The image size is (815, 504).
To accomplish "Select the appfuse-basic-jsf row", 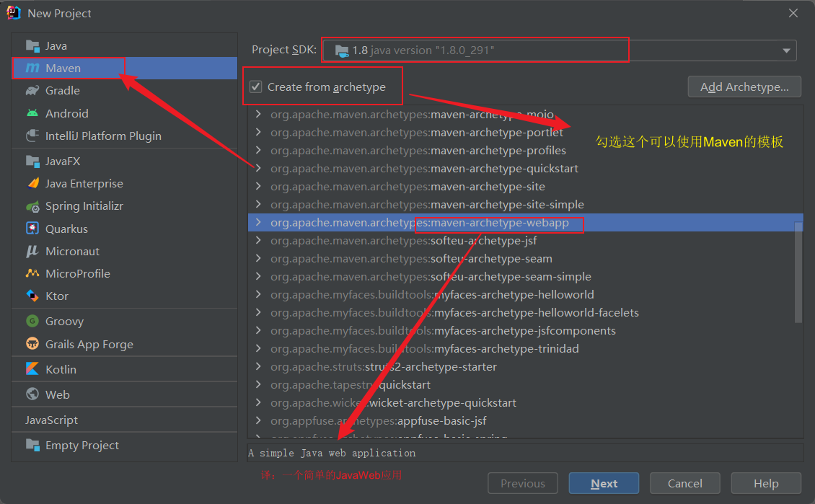I will click(526, 420).
